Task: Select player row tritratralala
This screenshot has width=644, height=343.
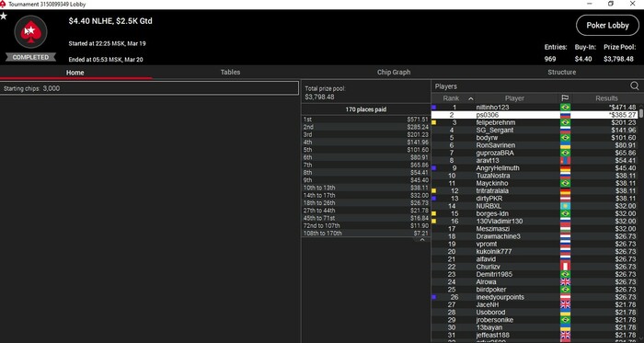Action: tap(535, 190)
